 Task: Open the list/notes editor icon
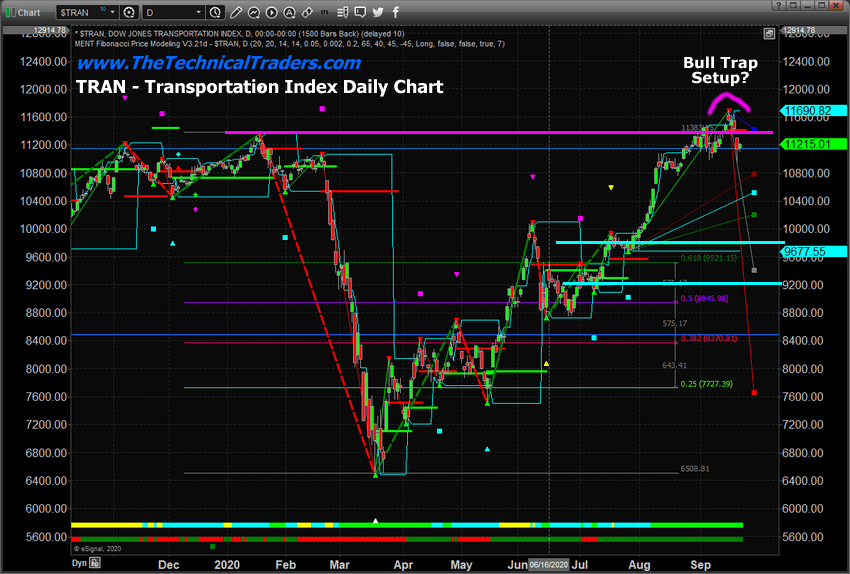coord(343,12)
